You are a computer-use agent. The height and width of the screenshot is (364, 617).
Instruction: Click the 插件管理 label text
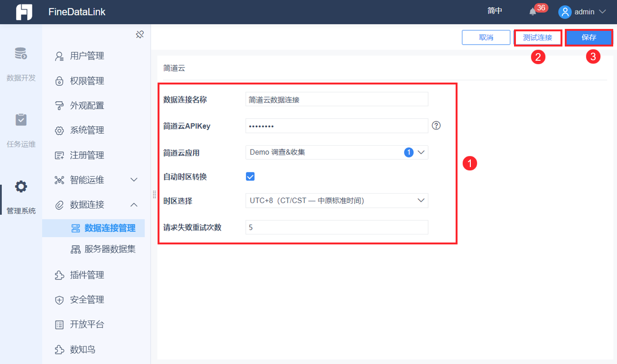[x=87, y=275]
